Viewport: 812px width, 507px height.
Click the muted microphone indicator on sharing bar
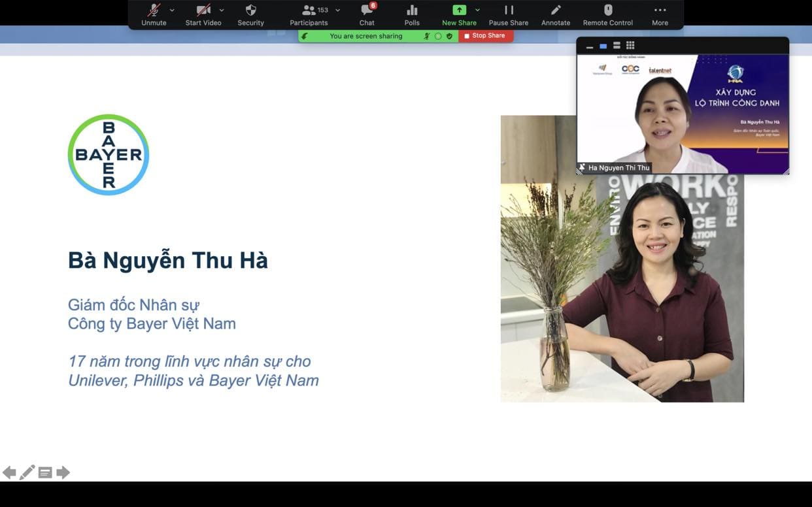pos(427,36)
